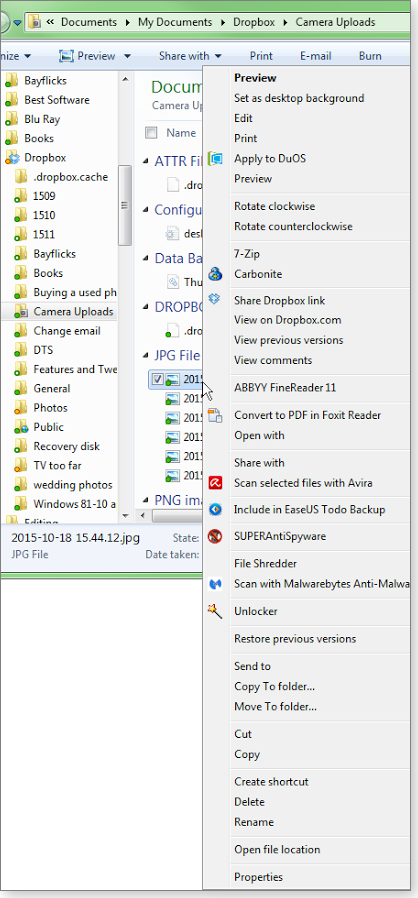Click the Name column header
418x898 pixels.
(181, 133)
